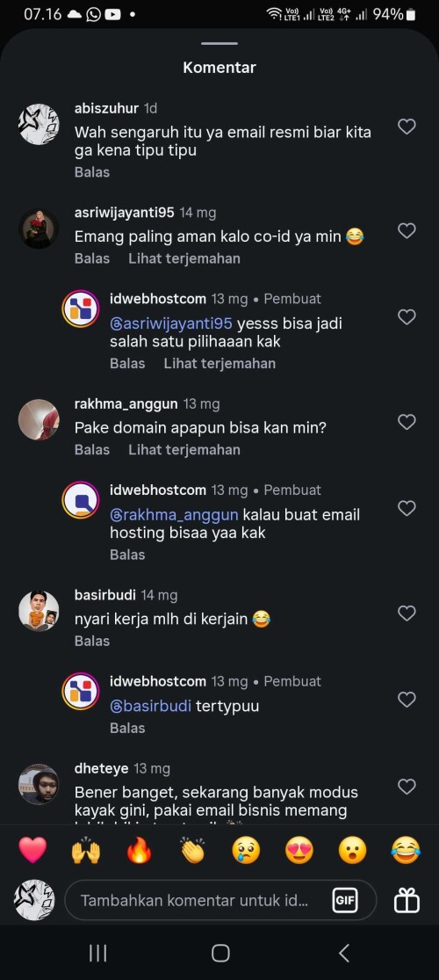The height and width of the screenshot is (980, 439).
Task: Open the @rakhma_anggun mention link
Action: 174,515
